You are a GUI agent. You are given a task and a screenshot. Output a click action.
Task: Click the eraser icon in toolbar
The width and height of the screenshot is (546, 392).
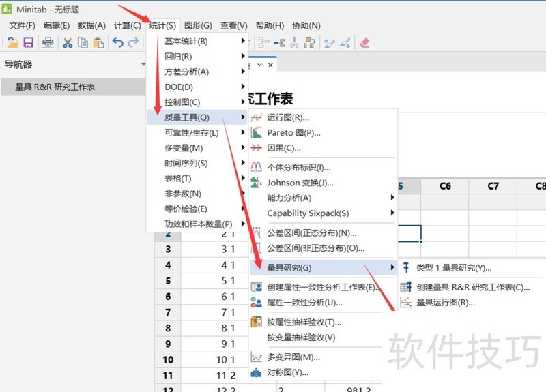pos(364,42)
